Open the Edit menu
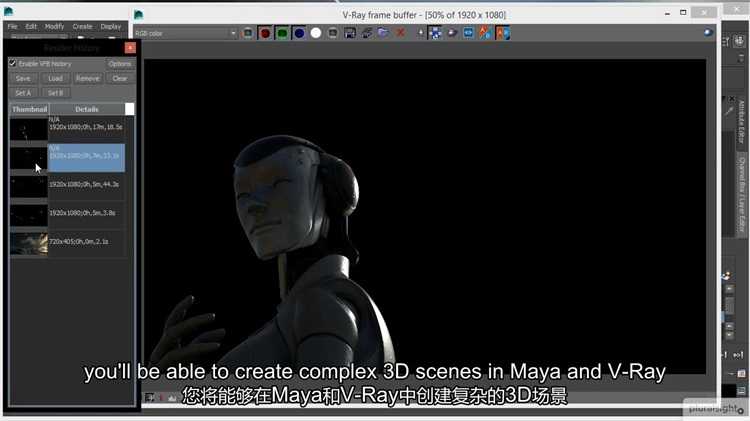Screen dimensions: 750x421 pyautogui.click(x=31, y=26)
